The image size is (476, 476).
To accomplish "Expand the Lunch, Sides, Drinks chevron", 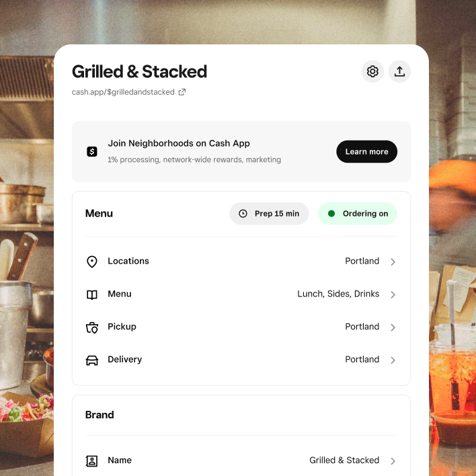I will [x=393, y=294].
